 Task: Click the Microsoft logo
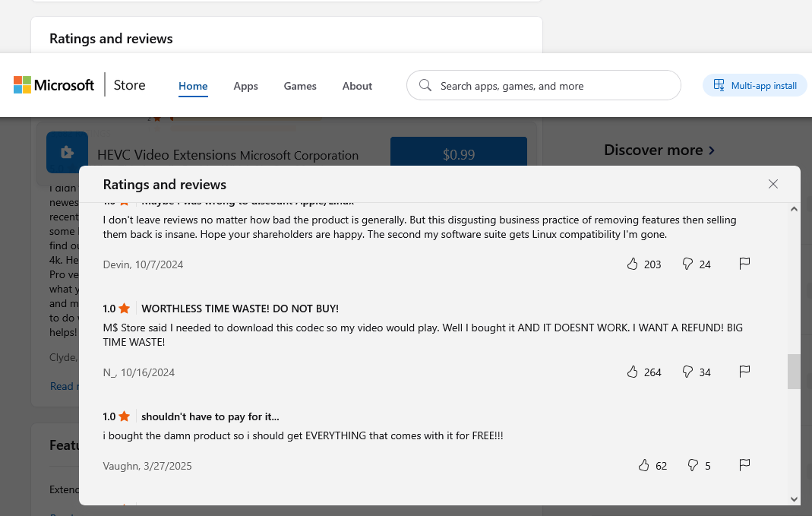click(x=54, y=85)
